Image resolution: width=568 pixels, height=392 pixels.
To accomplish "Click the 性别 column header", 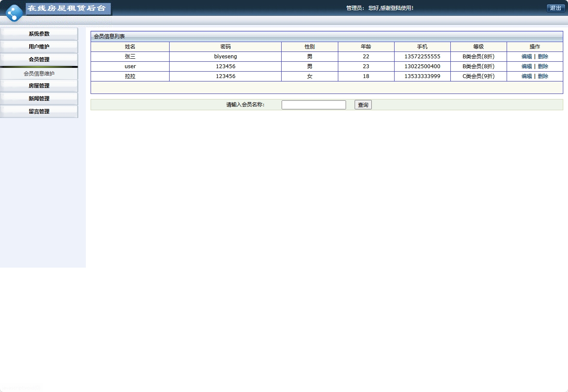I will (x=310, y=47).
